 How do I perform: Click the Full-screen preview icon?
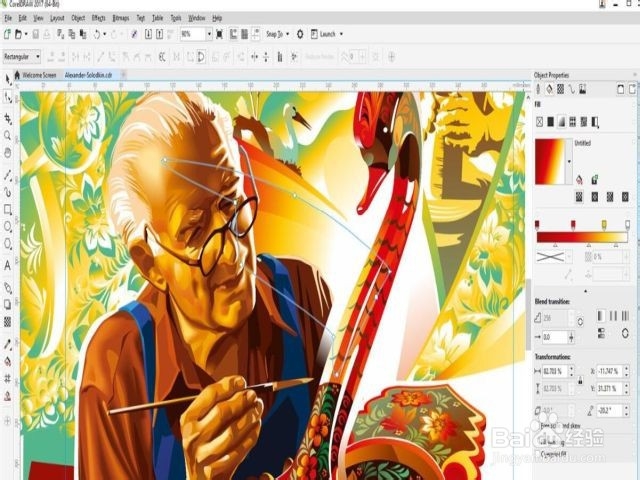click(x=219, y=34)
